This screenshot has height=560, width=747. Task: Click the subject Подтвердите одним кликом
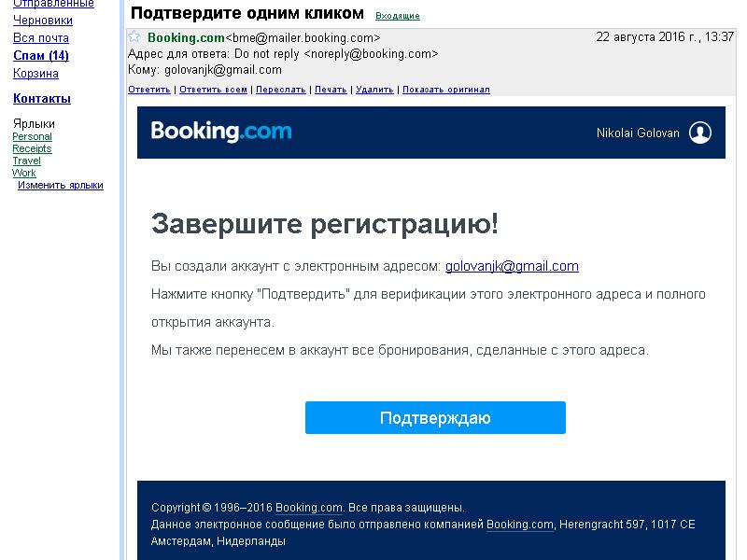tap(247, 13)
